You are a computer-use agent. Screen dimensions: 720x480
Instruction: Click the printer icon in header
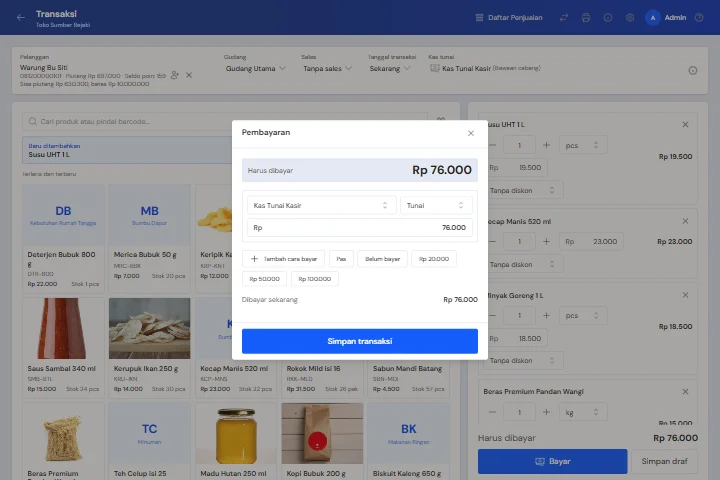coord(586,17)
